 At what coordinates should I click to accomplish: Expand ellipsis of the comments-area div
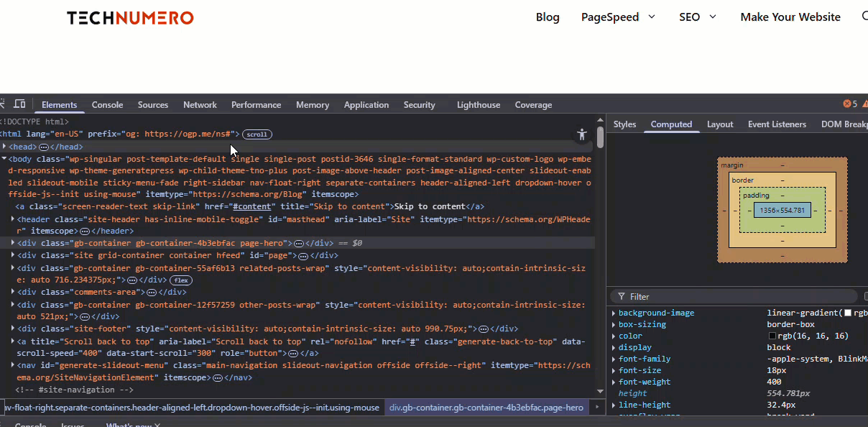(152, 293)
